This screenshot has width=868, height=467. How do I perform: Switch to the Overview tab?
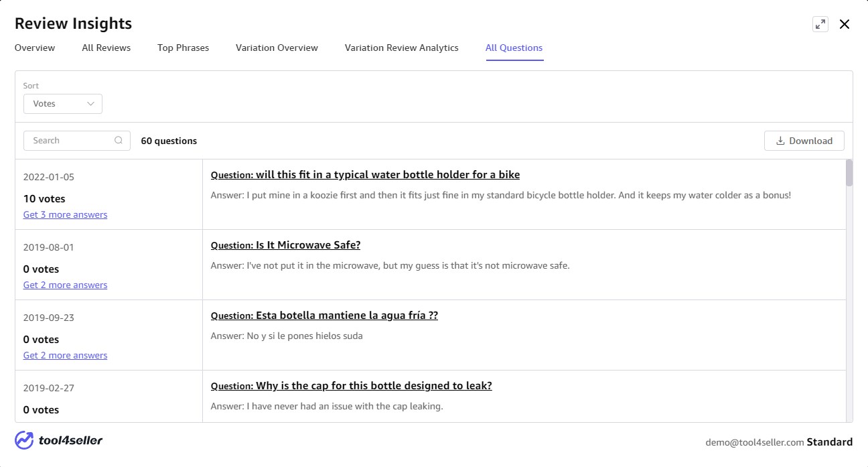(x=35, y=48)
